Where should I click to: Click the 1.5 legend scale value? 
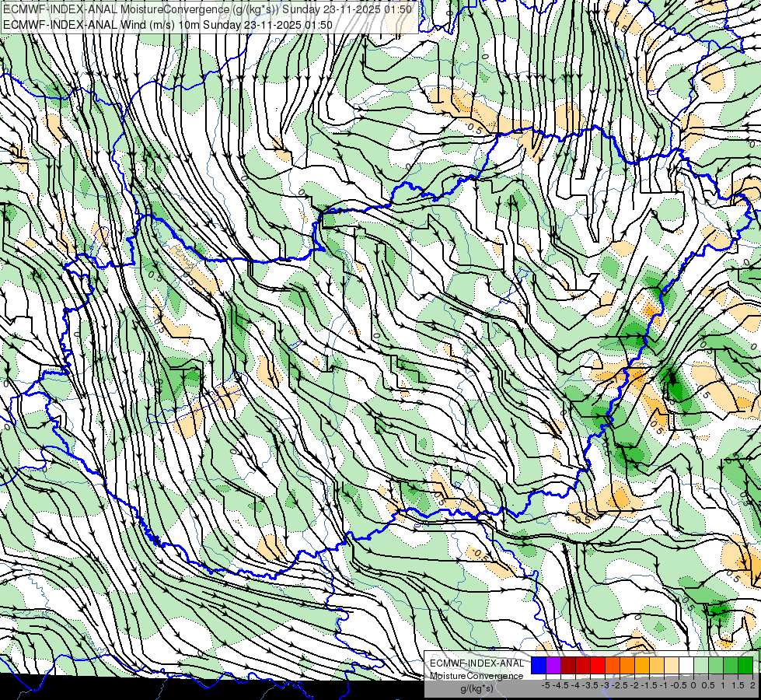(x=738, y=685)
